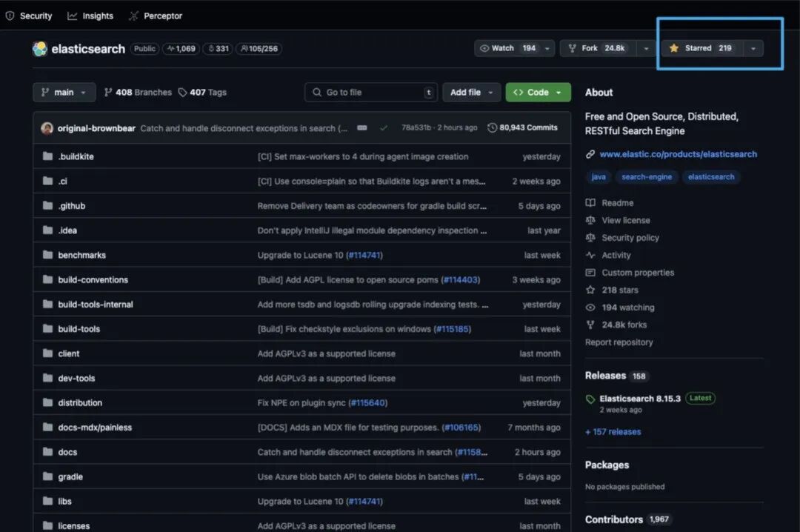View the 194 watching link

pos(620,307)
